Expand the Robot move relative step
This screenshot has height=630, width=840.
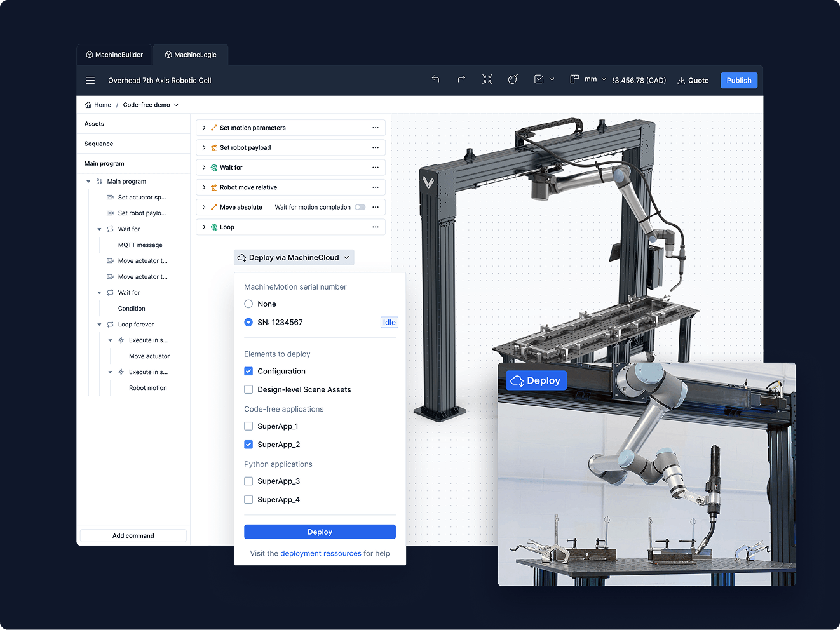204,187
